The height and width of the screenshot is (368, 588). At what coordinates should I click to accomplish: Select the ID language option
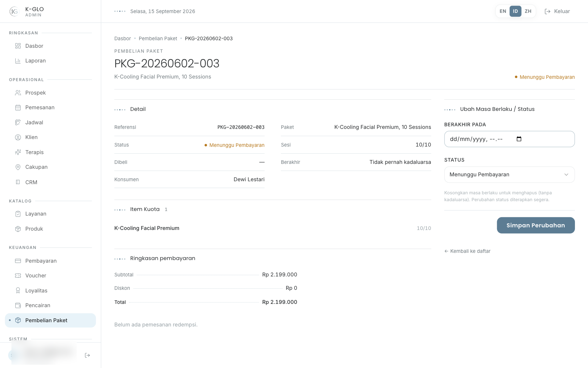click(515, 11)
